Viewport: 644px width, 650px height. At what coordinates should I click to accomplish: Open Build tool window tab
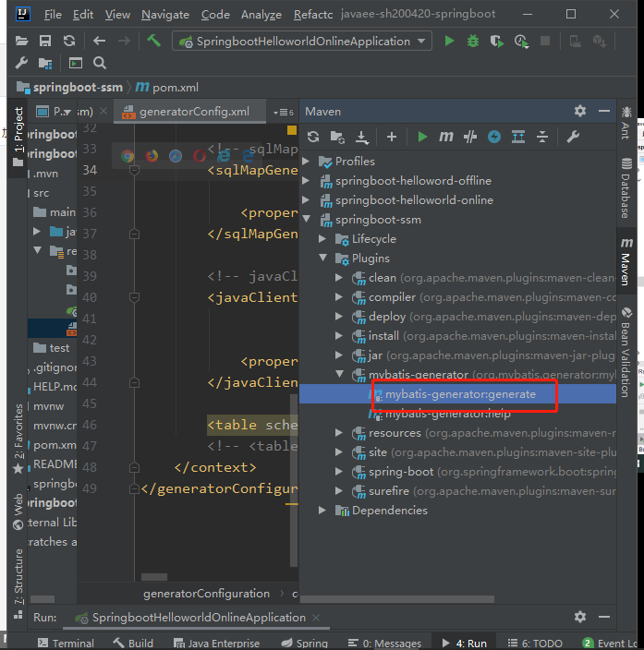point(133,644)
